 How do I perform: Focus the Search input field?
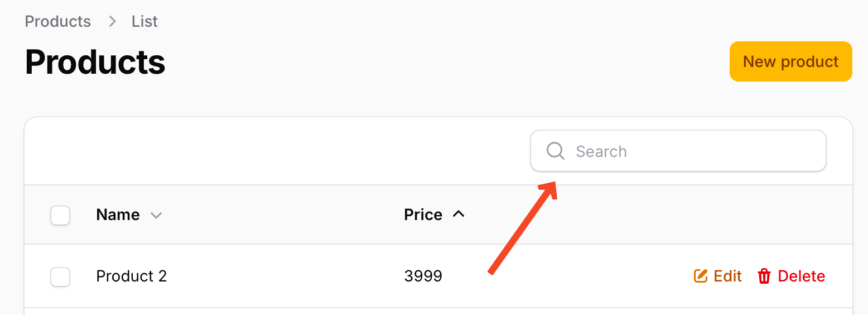[678, 151]
